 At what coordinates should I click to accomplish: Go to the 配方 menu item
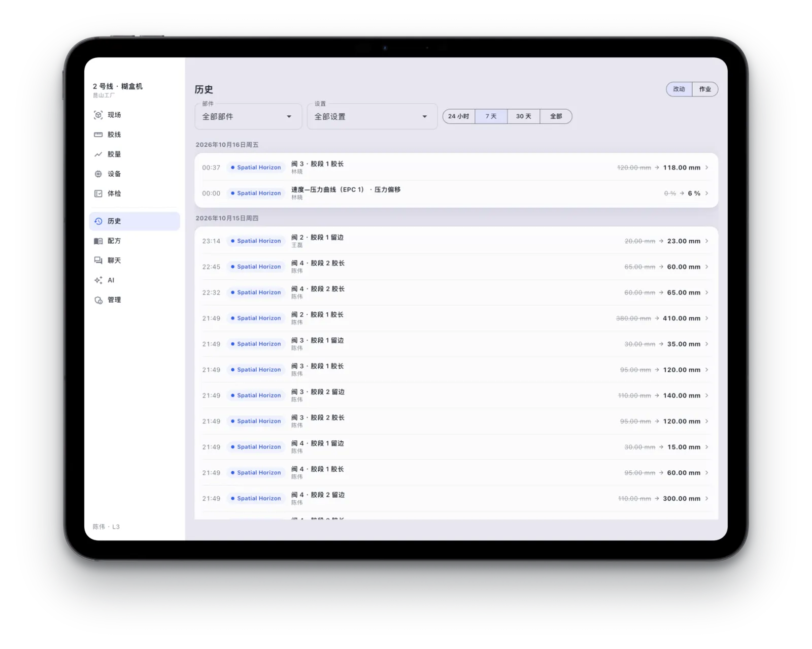pos(134,241)
